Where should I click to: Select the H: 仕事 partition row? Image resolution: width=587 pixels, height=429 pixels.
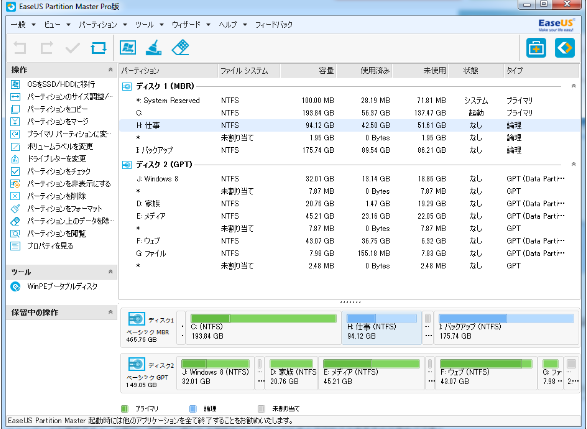tap(350, 125)
